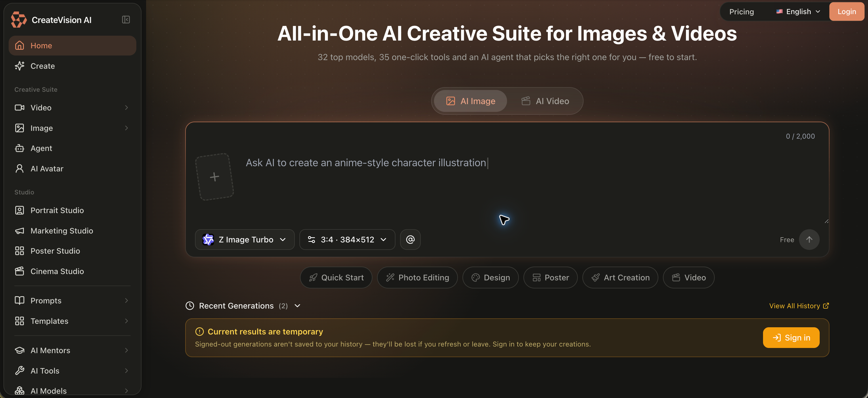The width and height of the screenshot is (868, 398).
Task: Collapse the sidebar panel icon
Action: (x=126, y=20)
